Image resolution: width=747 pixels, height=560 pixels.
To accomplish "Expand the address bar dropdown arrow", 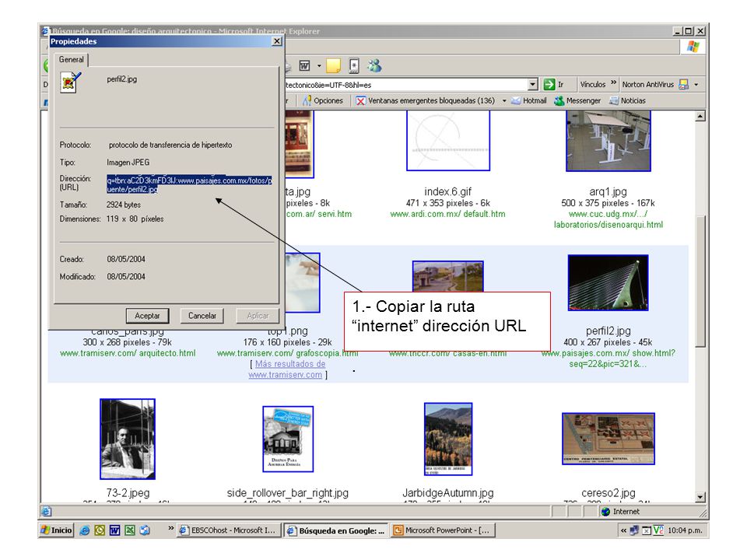I will click(533, 84).
